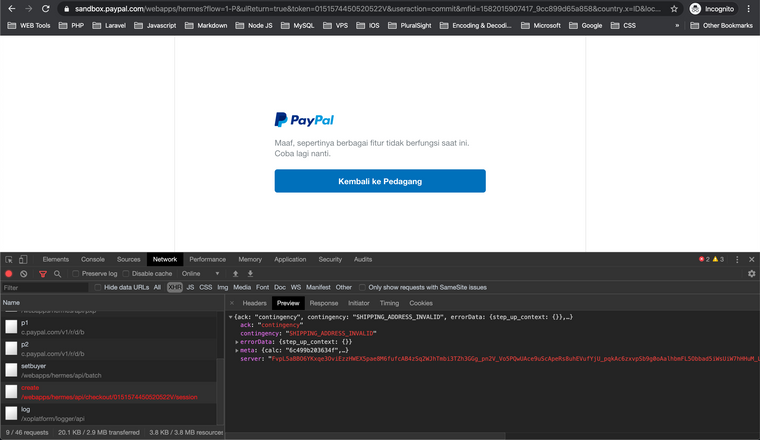Open Chrome three-dot menu

coord(748,9)
